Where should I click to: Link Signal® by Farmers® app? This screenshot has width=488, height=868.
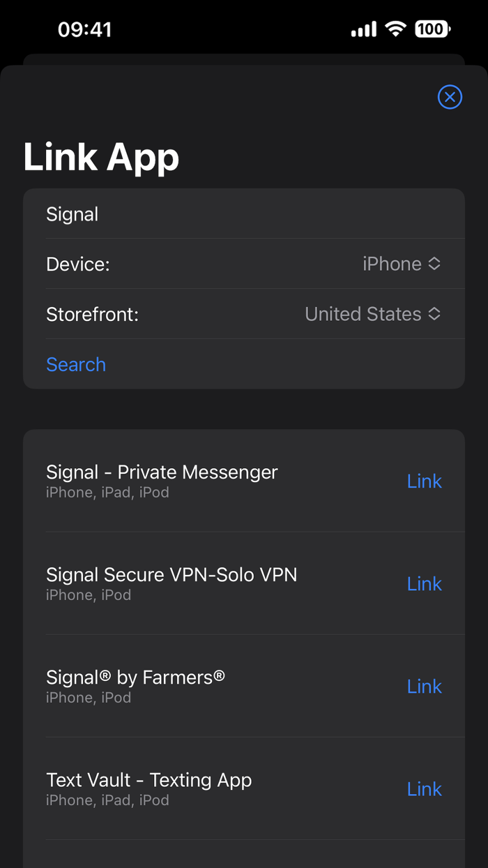point(424,686)
